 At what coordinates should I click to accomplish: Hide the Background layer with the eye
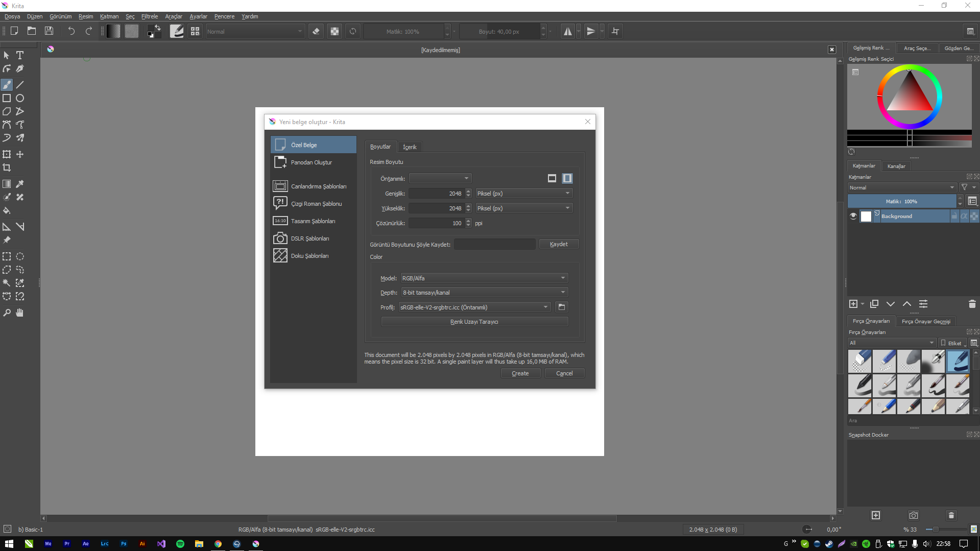853,216
